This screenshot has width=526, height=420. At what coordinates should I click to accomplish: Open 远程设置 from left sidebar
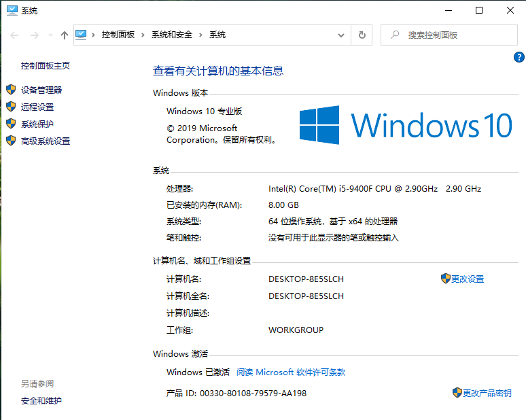[x=37, y=107]
